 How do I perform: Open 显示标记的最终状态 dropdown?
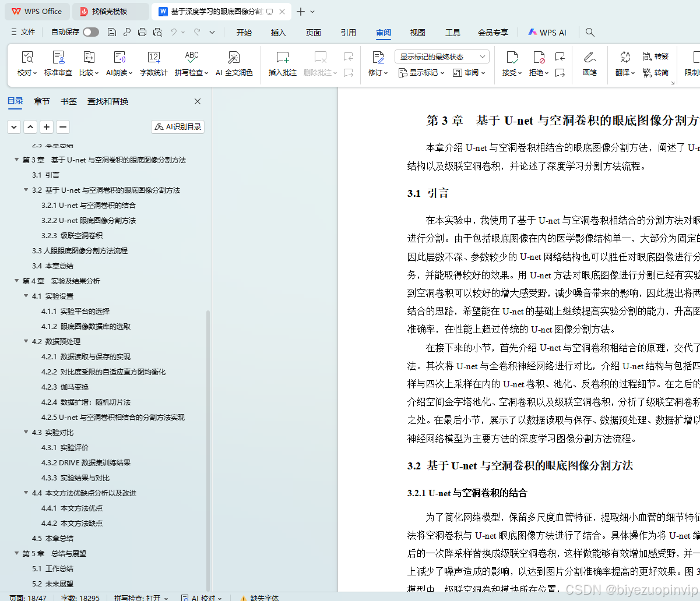tap(442, 56)
